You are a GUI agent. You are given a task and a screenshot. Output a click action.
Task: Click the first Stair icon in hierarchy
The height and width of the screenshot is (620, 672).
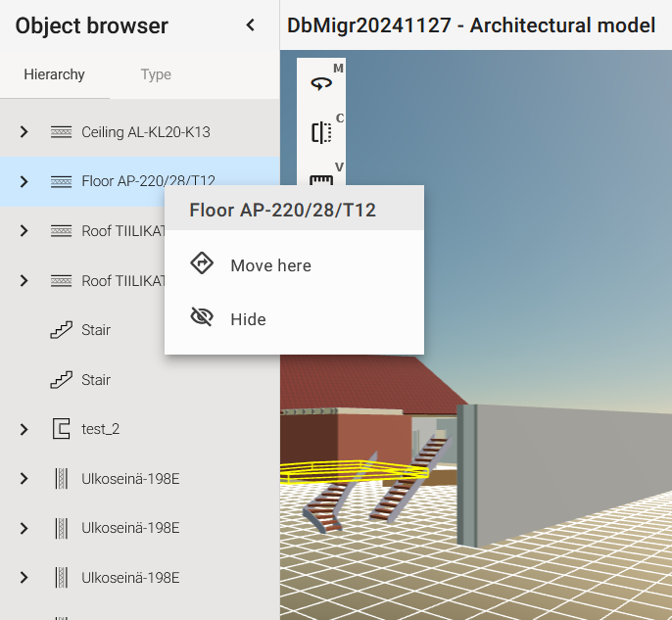[x=61, y=330]
